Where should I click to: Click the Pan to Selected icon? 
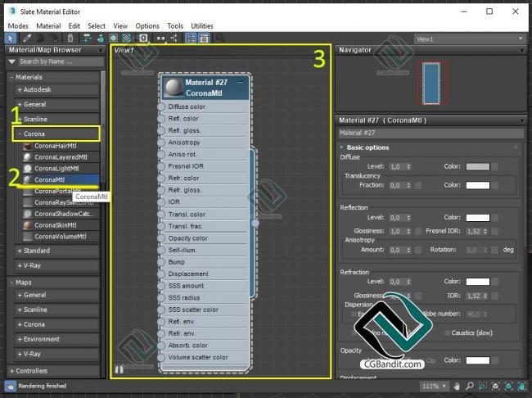click(x=521, y=386)
